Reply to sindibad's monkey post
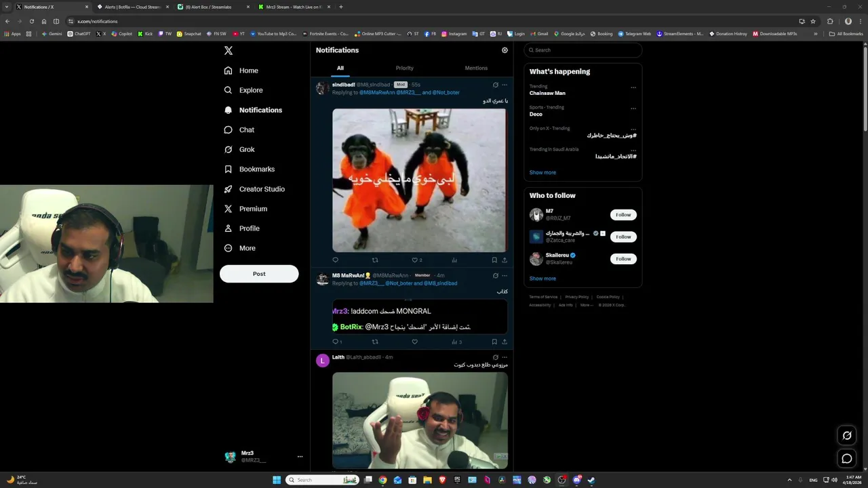 pos(335,260)
